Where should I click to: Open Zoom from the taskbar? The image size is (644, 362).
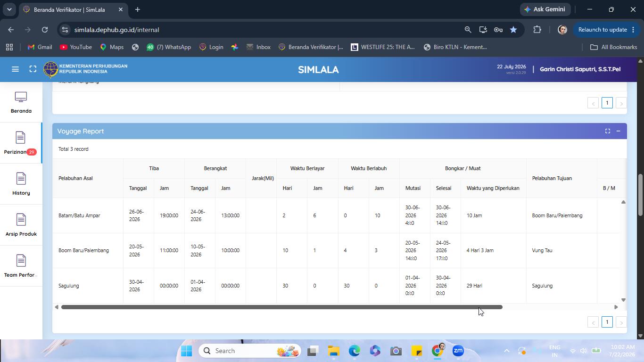pos(458,351)
